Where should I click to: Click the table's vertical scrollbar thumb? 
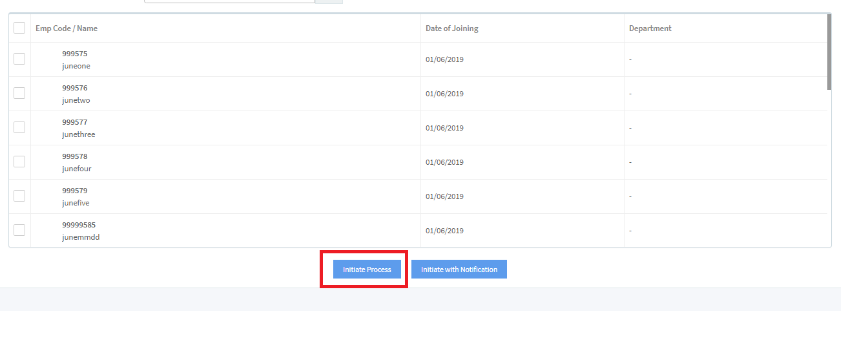829,52
